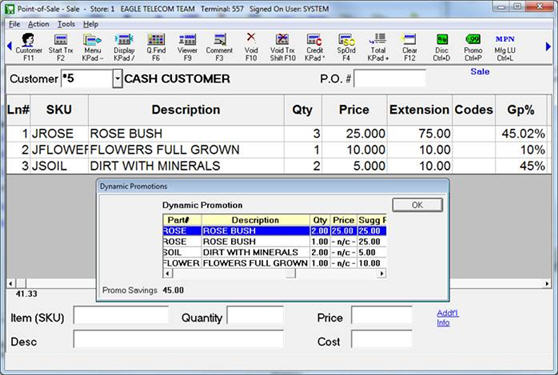Click the Display KPad / icon

tap(124, 47)
